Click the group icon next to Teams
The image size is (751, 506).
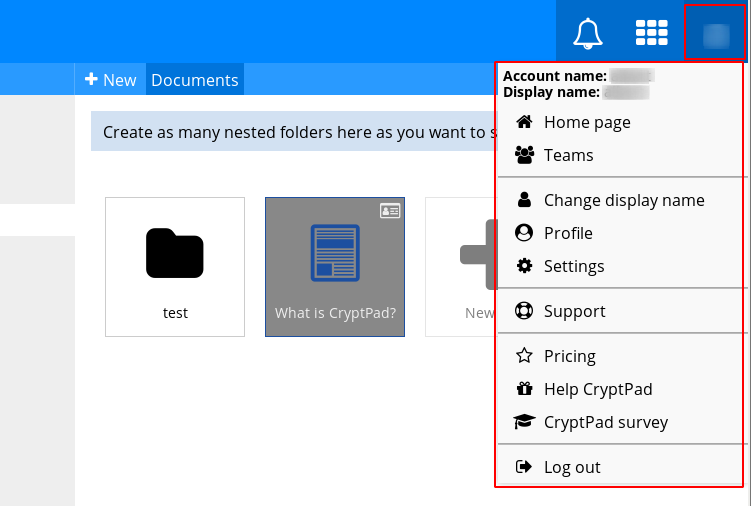point(524,155)
